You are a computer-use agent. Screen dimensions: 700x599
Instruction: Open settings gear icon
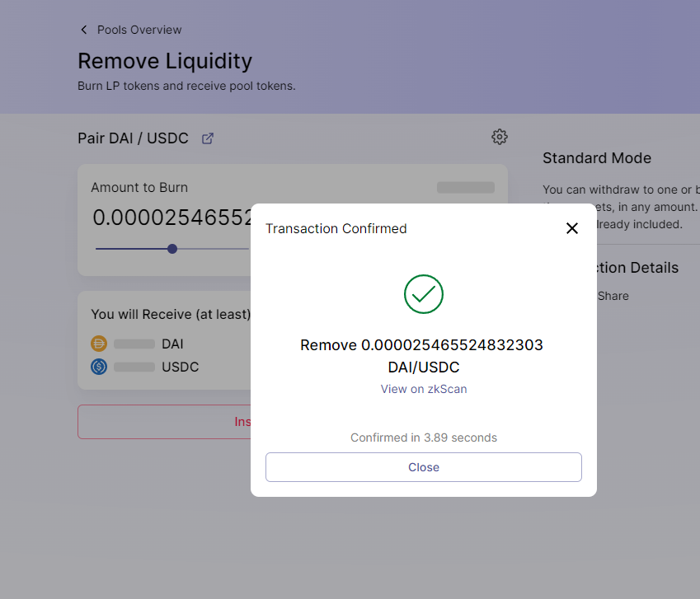coord(500,137)
